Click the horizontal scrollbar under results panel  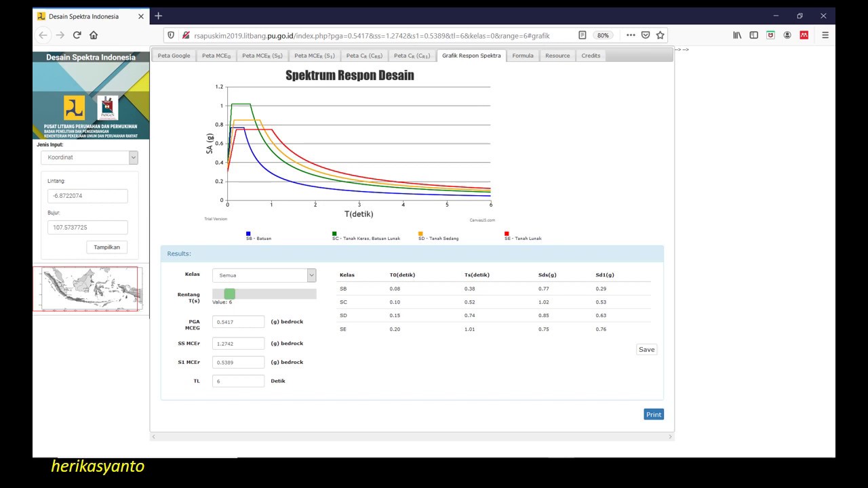412,436
